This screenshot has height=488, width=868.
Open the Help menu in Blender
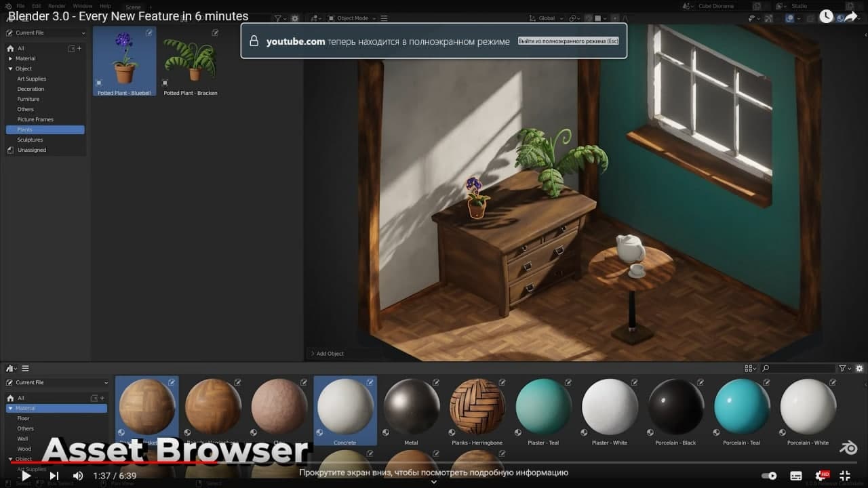tap(105, 6)
